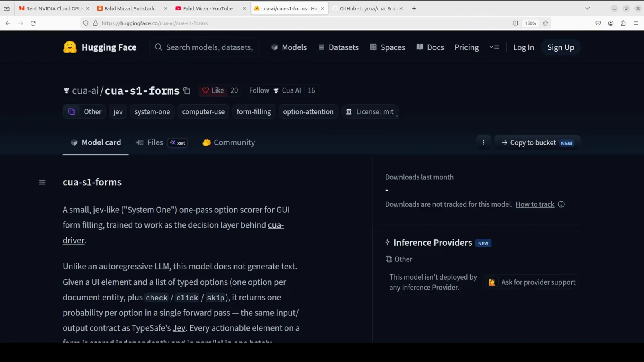Open the Pricing page

pyautogui.click(x=466, y=47)
